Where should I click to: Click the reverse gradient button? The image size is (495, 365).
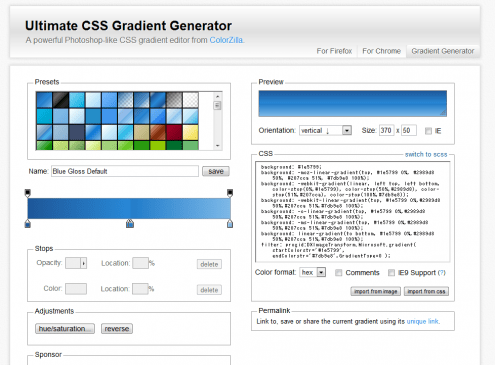tap(117, 329)
